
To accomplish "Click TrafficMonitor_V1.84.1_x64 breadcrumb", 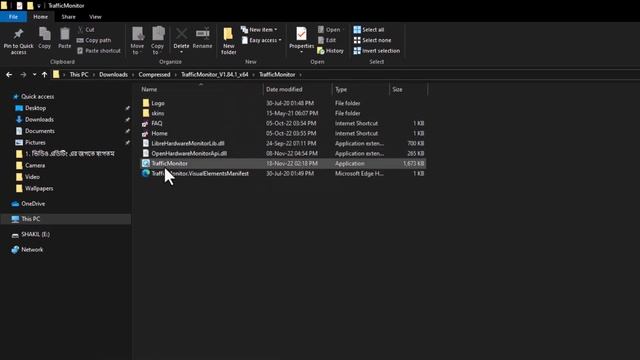I will tap(215, 75).
